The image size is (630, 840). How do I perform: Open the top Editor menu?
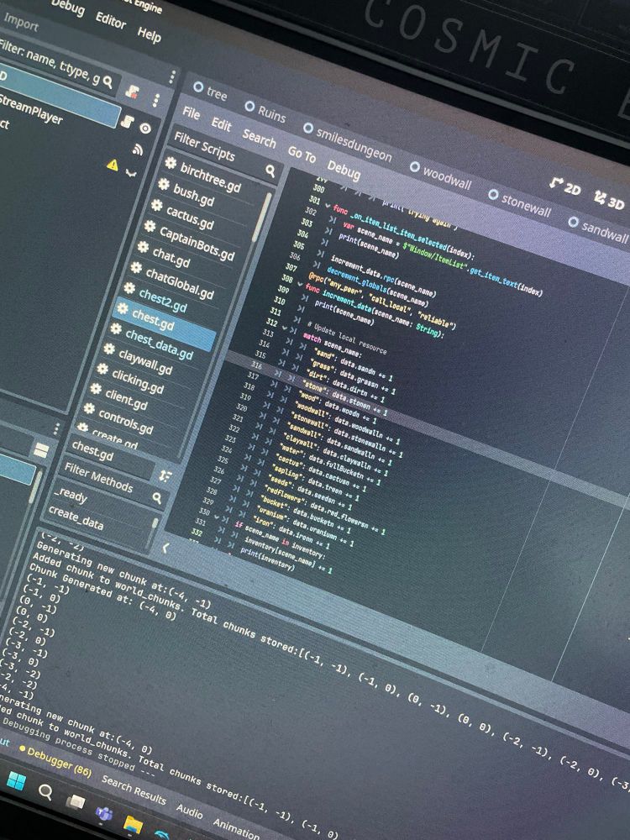point(110,20)
